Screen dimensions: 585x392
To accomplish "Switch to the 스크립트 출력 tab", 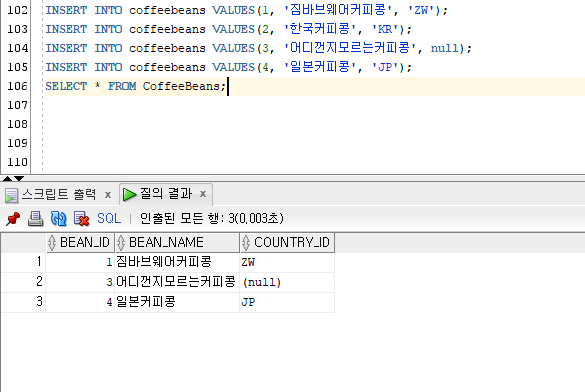I will (59, 194).
